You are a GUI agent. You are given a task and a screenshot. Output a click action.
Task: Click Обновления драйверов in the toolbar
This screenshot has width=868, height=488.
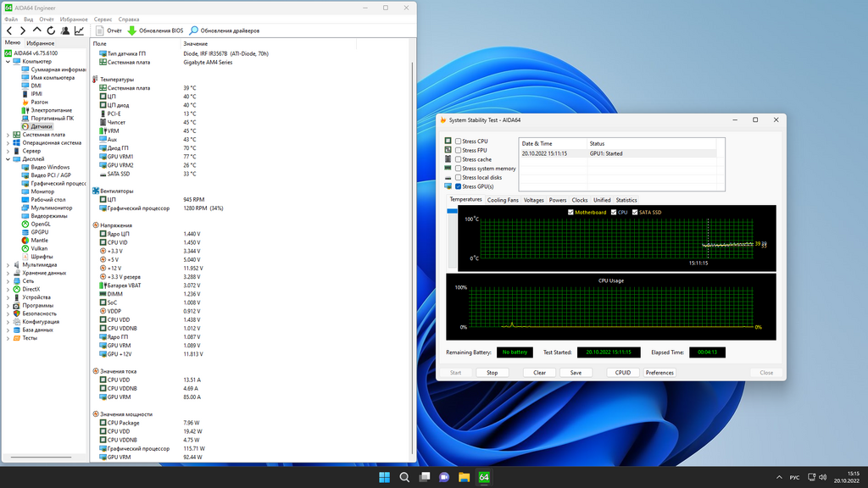coord(224,30)
